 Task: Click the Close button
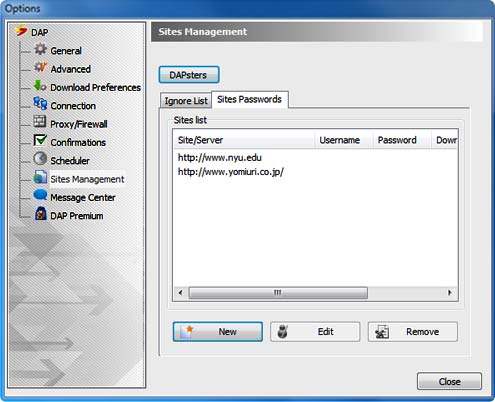(x=449, y=381)
